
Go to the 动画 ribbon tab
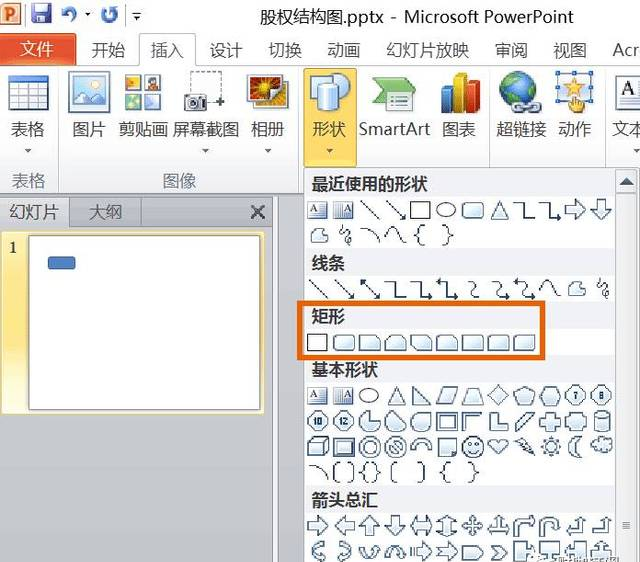344,50
